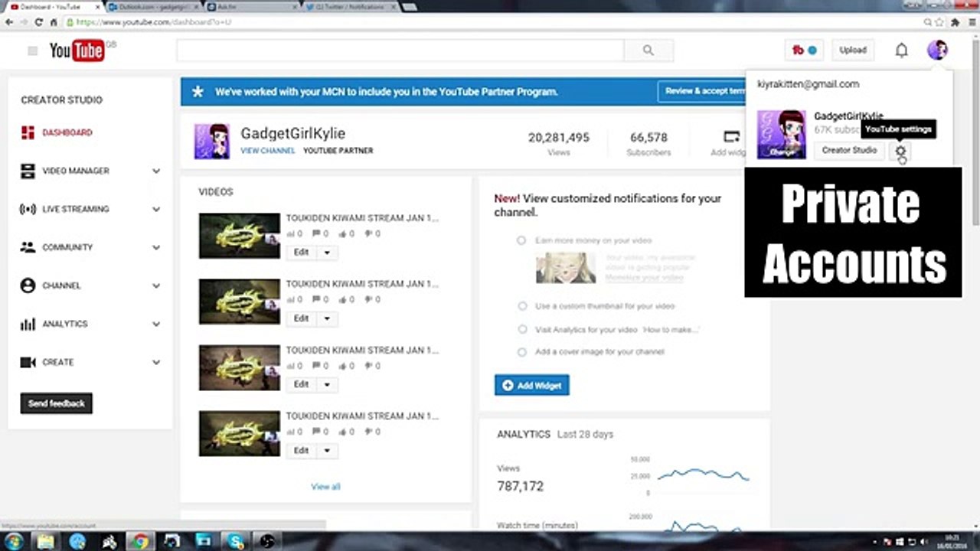Open the View Channel link
980x551 pixels.
(268, 151)
